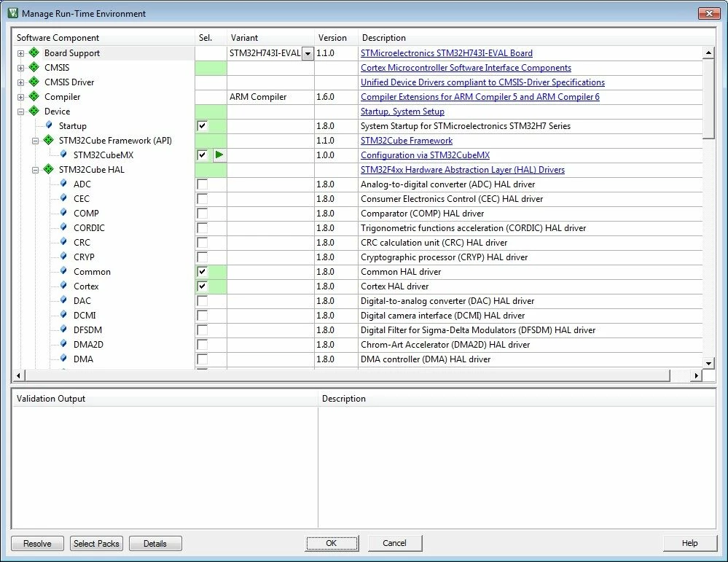Expand the Board Support tree node
Image resolution: width=728 pixels, height=562 pixels.
[x=20, y=53]
